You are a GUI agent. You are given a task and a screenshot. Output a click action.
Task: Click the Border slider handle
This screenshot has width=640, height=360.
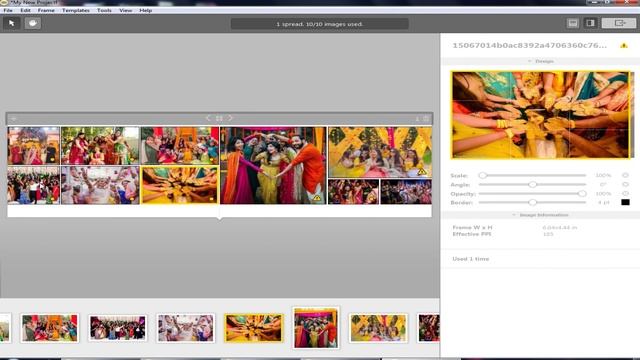[533, 202]
